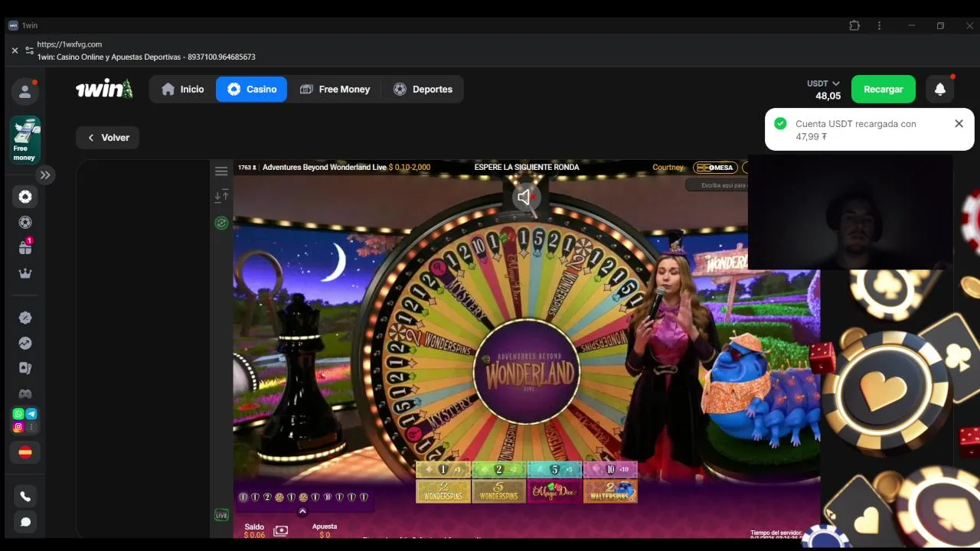This screenshot has height=551, width=980.
Task: Select the 1 bet spot
Action: coord(443,469)
